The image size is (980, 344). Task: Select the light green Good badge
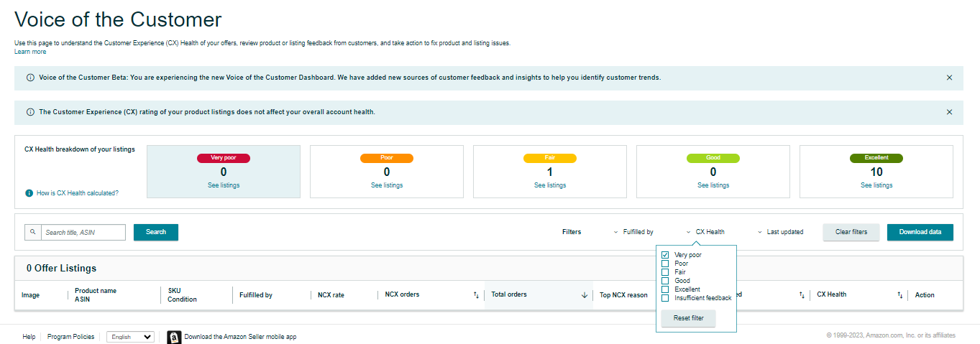[x=713, y=158]
